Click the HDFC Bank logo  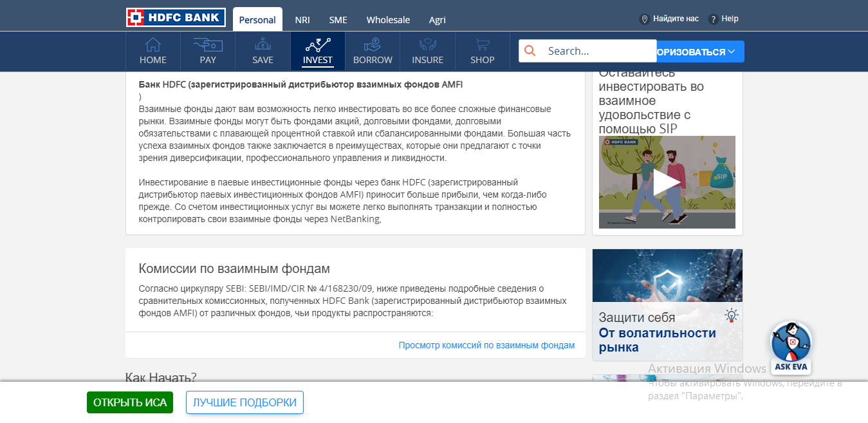(x=176, y=17)
